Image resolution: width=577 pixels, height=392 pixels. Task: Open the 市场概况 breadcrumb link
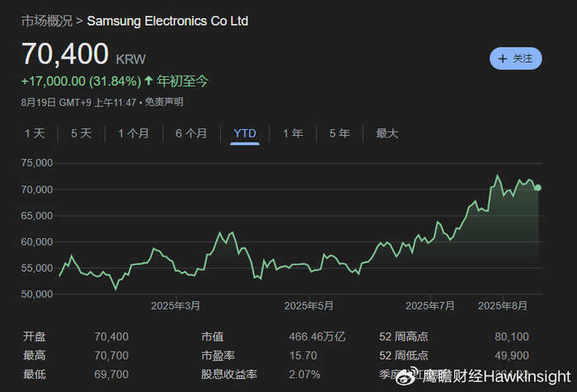click(x=47, y=21)
